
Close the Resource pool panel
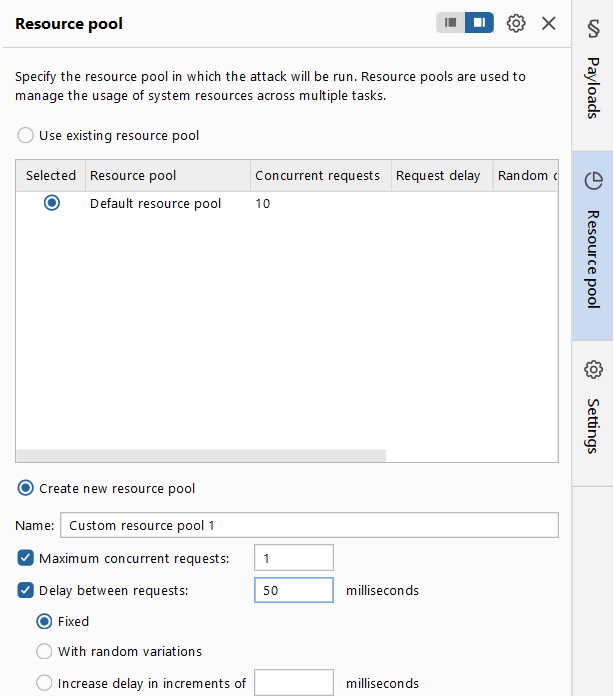[549, 23]
